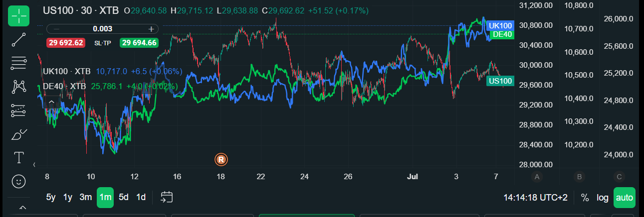This screenshot has width=644, height=217.
Task: Open the XABCD pattern tools
Action: (x=19, y=87)
